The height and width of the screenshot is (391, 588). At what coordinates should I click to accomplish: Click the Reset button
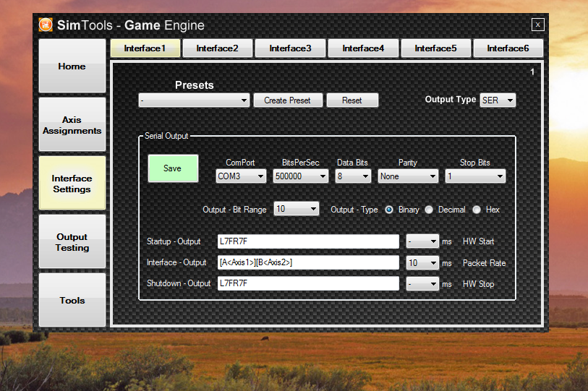click(x=352, y=100)
